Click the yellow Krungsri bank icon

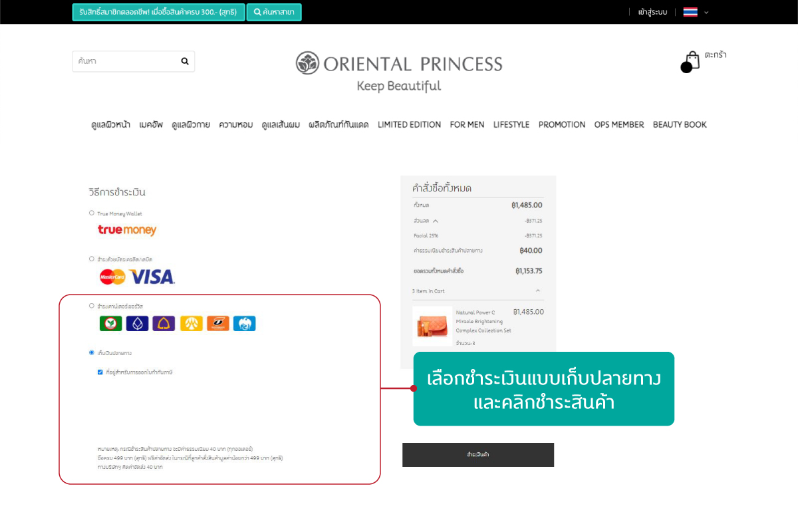click(x=191, y=324)
